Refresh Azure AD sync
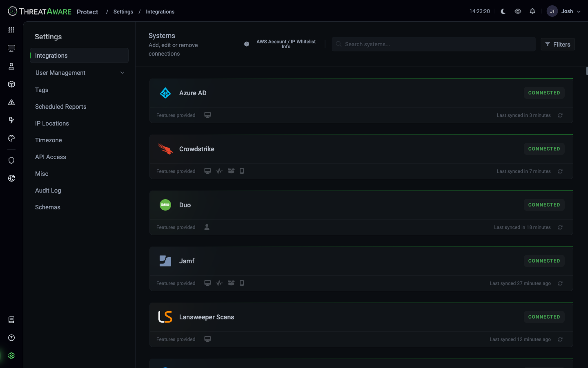This screenshot has width=588, height=368. click(560, 115)
